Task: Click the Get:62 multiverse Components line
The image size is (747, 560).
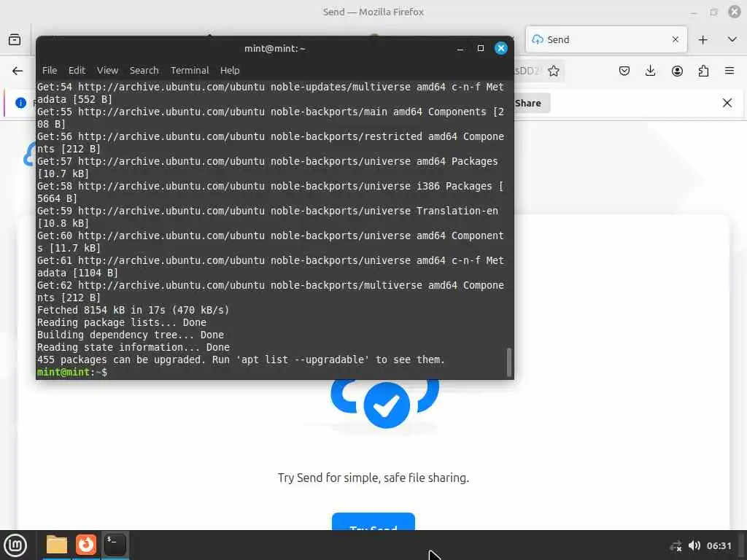Action: tap(271, 291)
